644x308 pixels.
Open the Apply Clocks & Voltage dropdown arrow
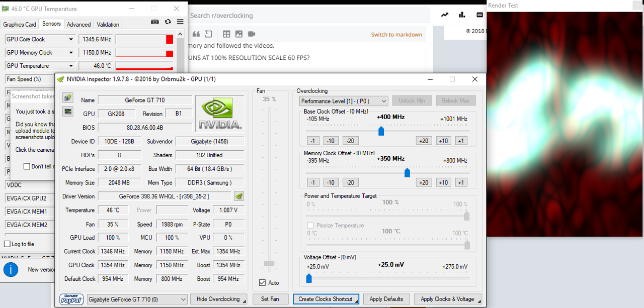[479, 301]
